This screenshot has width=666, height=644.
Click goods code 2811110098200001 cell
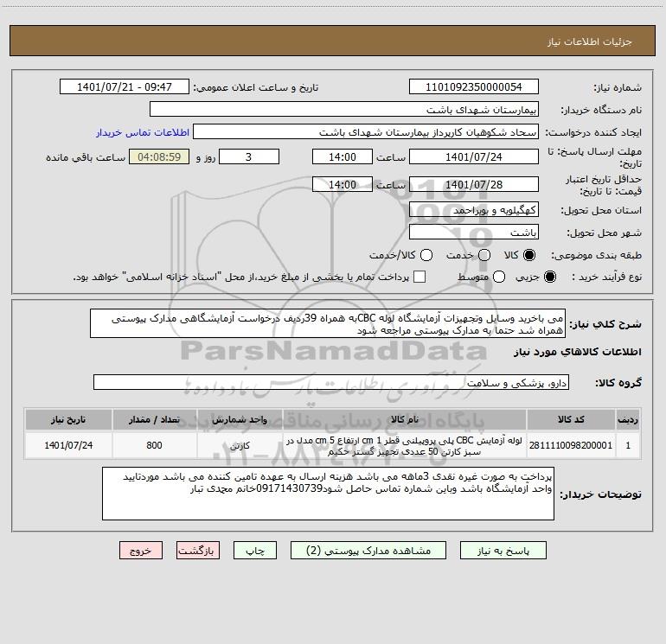[571, 445]
